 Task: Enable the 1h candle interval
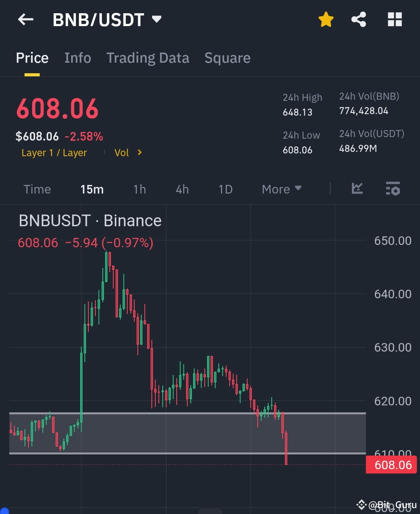139,189
